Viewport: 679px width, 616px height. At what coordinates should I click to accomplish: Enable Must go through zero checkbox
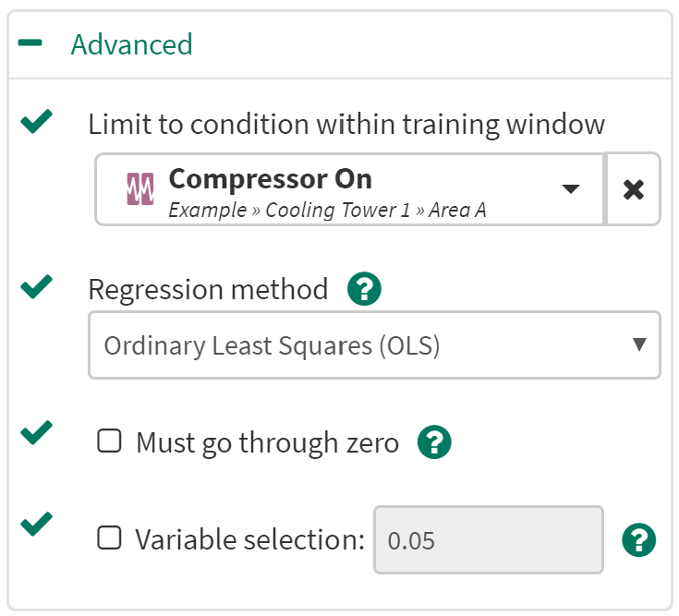[x=110, y=442]
